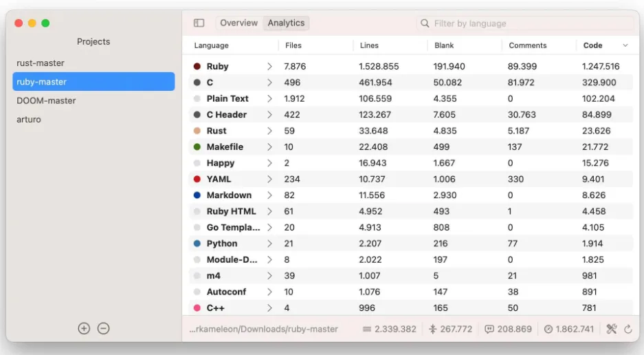Click the Python language color dot
Viewport: 644px width, 355px height.
pos(197,244)
